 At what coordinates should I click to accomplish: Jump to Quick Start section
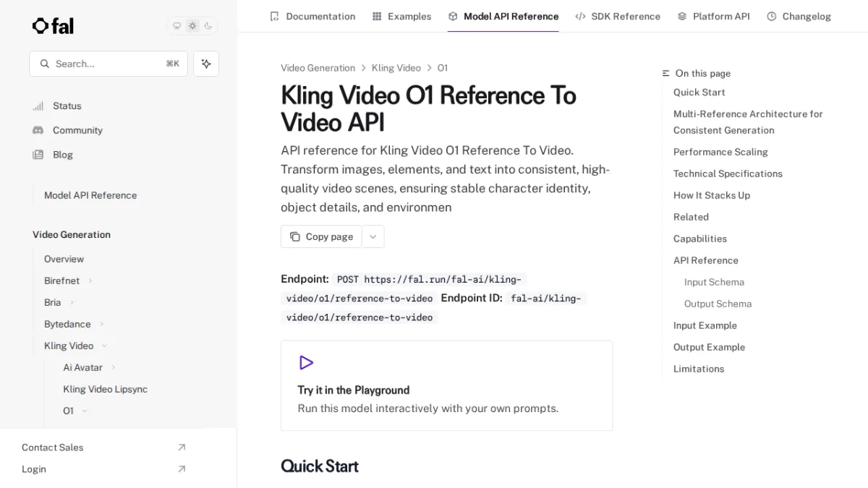point(699,93)
